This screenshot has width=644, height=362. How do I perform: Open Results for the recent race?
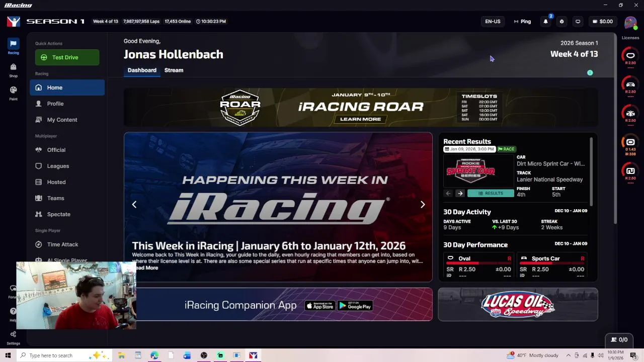[491, 193]
